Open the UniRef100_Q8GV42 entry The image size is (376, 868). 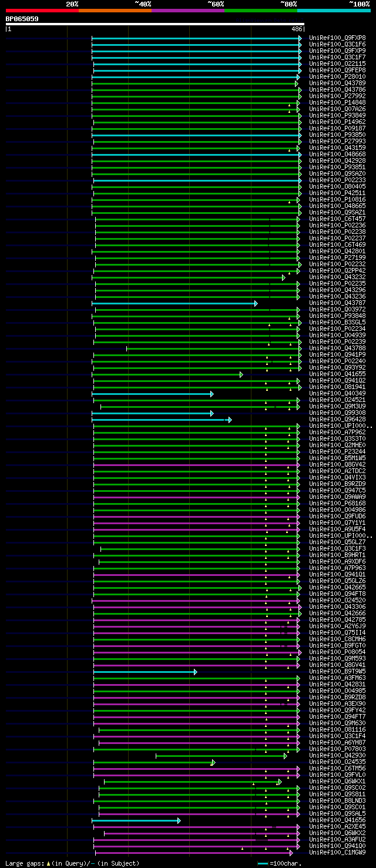point(337,464)
